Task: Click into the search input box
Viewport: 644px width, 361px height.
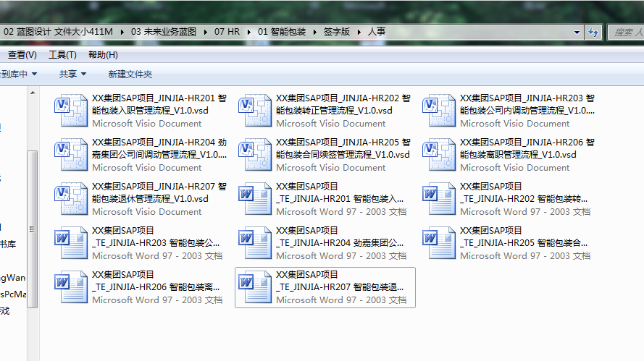Action: (627, 33)
